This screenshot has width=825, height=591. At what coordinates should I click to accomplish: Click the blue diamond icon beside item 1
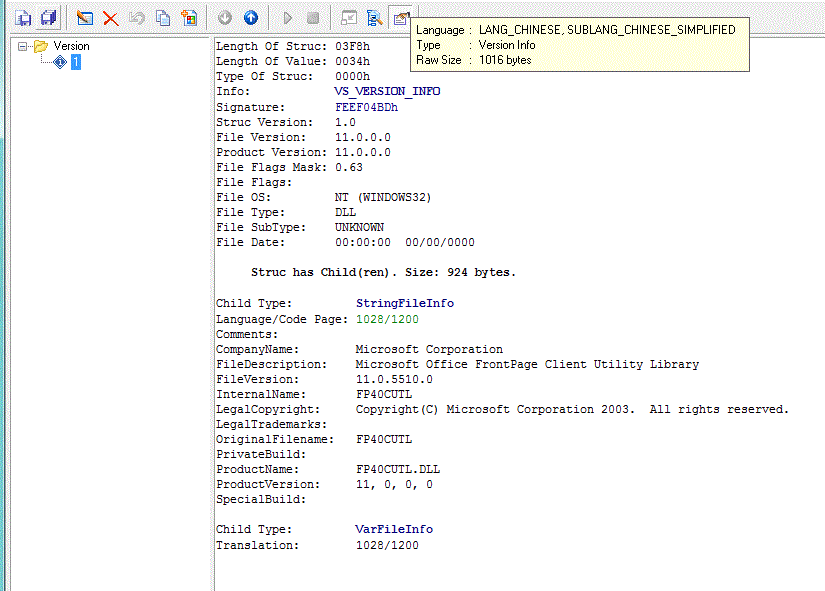[60, 62]
